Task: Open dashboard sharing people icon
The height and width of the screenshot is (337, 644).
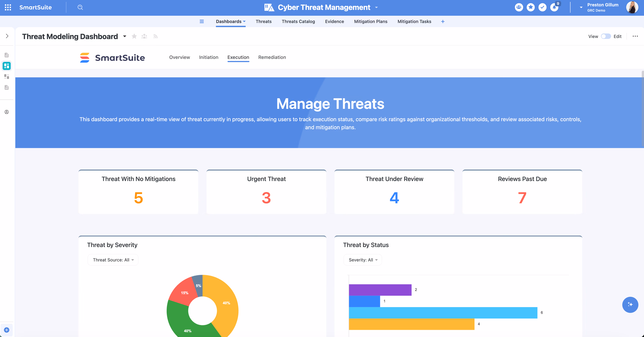Action: (144, 36)
